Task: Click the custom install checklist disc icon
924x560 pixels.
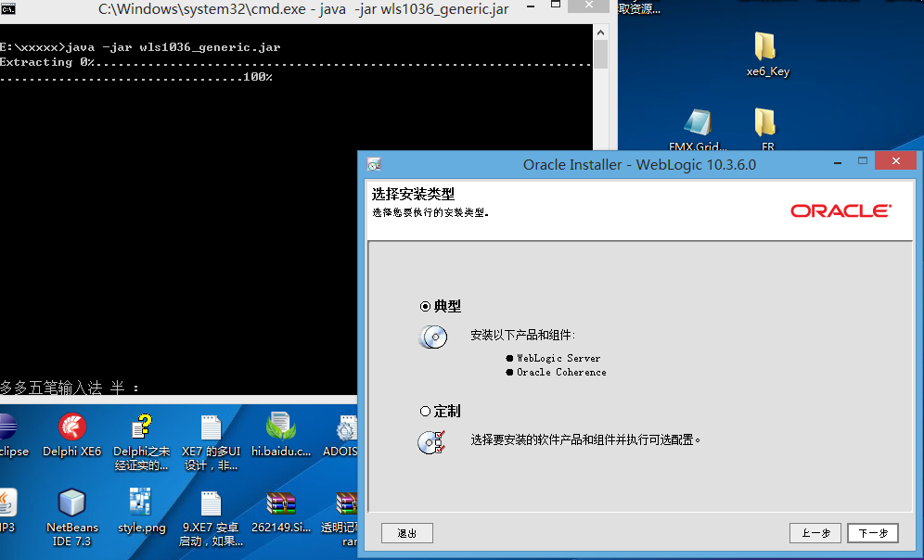Action: point(432,442)
